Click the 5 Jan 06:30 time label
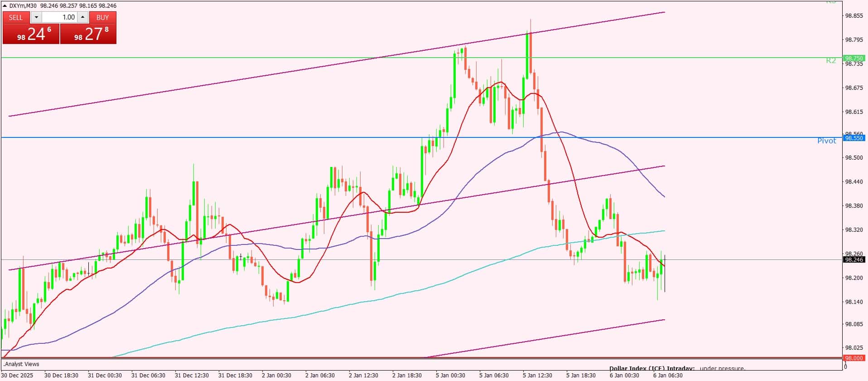868x381 pixels. tap(494, 376)
